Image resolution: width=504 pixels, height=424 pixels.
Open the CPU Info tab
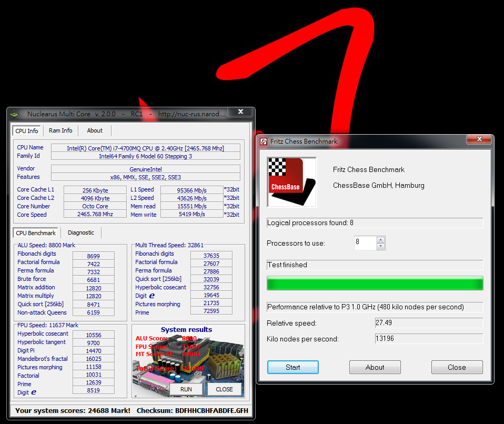point(27,131)
